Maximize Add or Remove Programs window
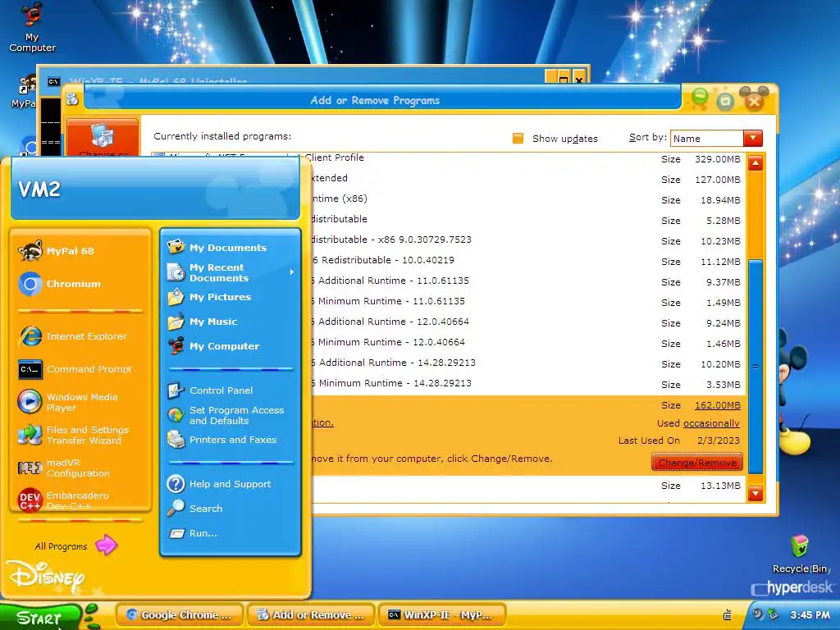This screenshot has height=630, width=840. pyautogui.click(x=725, y=101)
